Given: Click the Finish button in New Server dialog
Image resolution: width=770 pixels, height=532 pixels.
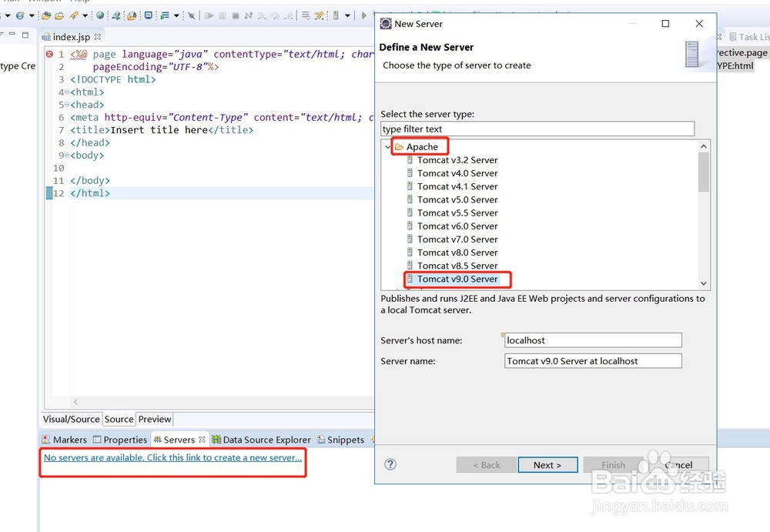Looking at the screenshot, I should [614, 465].
